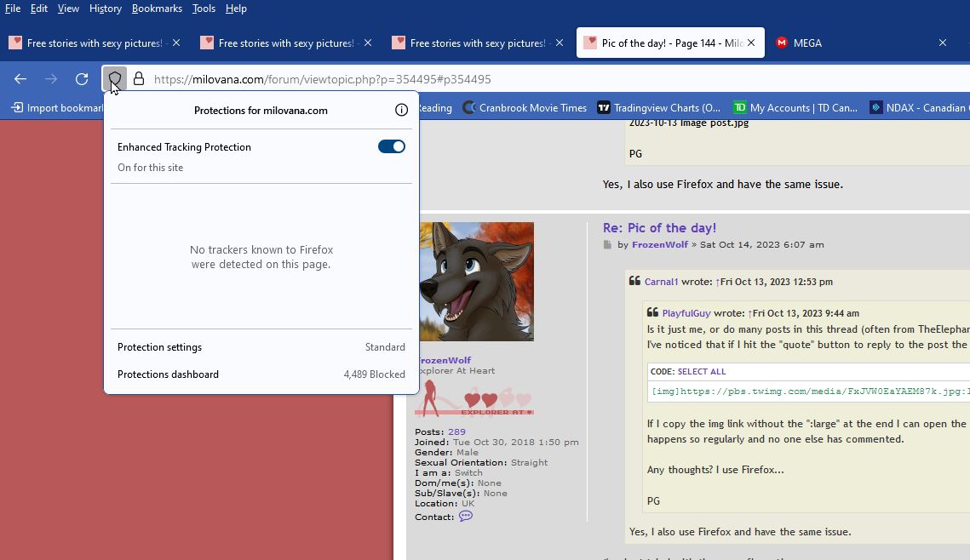Click the forward navigation arrow
This screenshot has width=970, height=560.
coord(51,79)
